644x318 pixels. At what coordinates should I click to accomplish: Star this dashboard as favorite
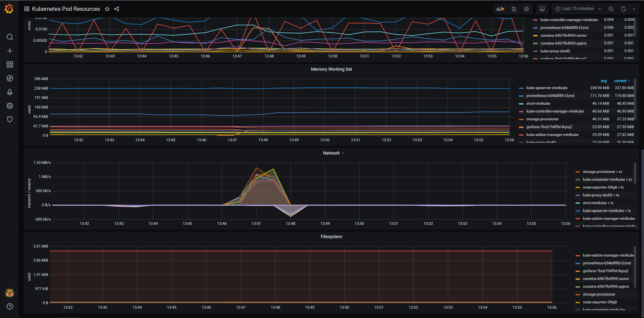pos(107,9)
